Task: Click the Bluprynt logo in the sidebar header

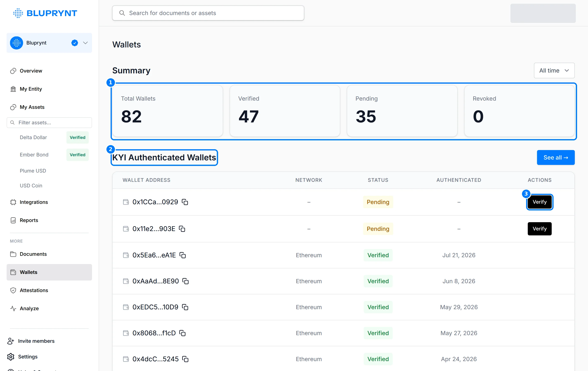Action: pos(45,13)
